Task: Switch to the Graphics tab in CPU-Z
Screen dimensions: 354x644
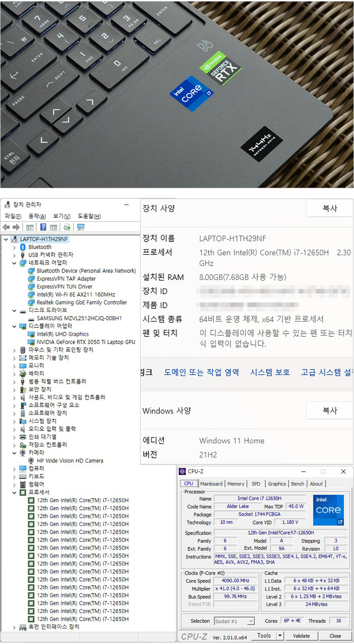Action: (277, 484)
